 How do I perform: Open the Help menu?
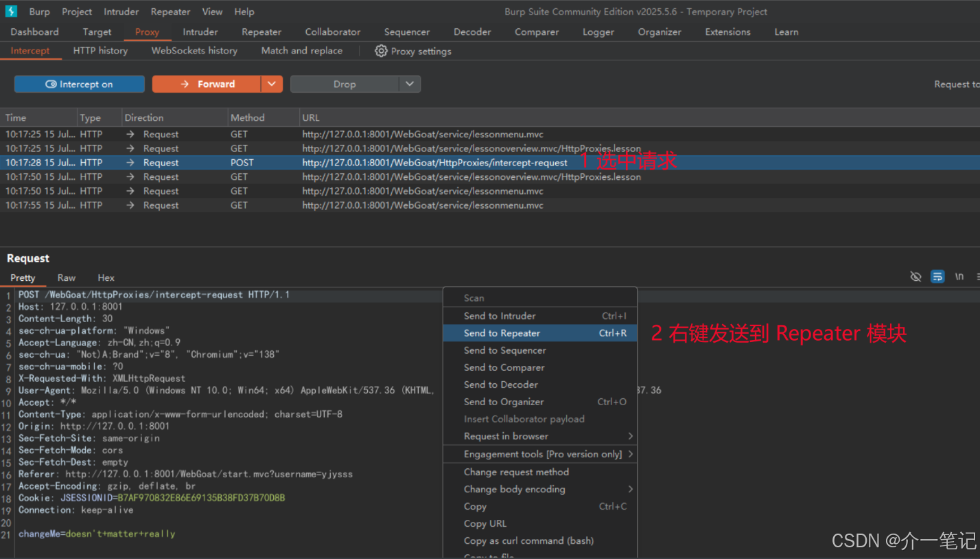[244, 12]
